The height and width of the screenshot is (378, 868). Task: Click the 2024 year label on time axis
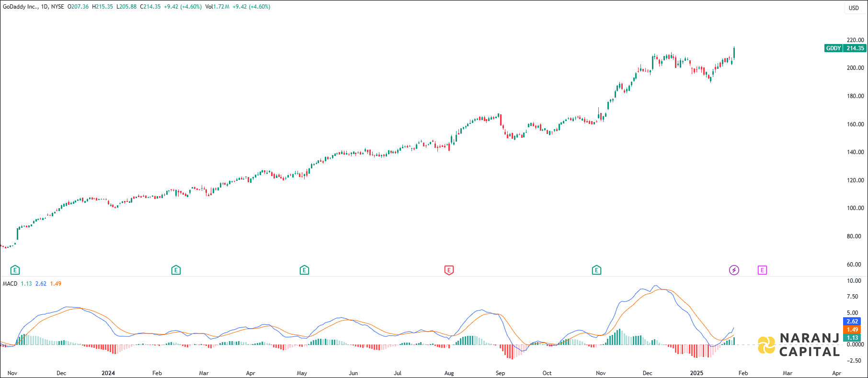[108, 373]
